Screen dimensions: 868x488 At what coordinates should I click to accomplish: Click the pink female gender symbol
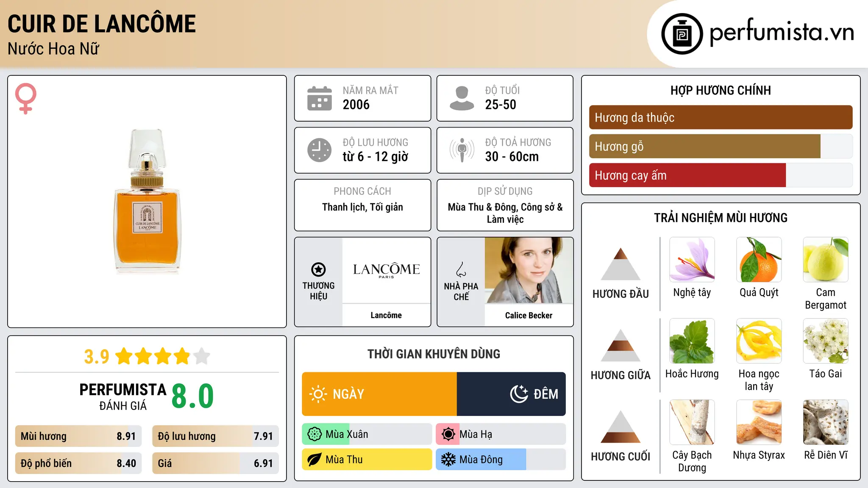click(x=26, y=99)
